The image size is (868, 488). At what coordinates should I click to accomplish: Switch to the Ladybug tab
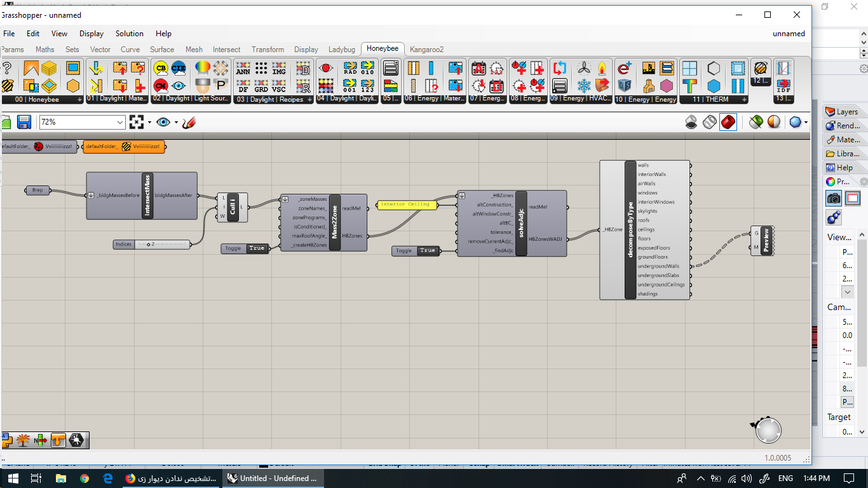coord(342,50)
